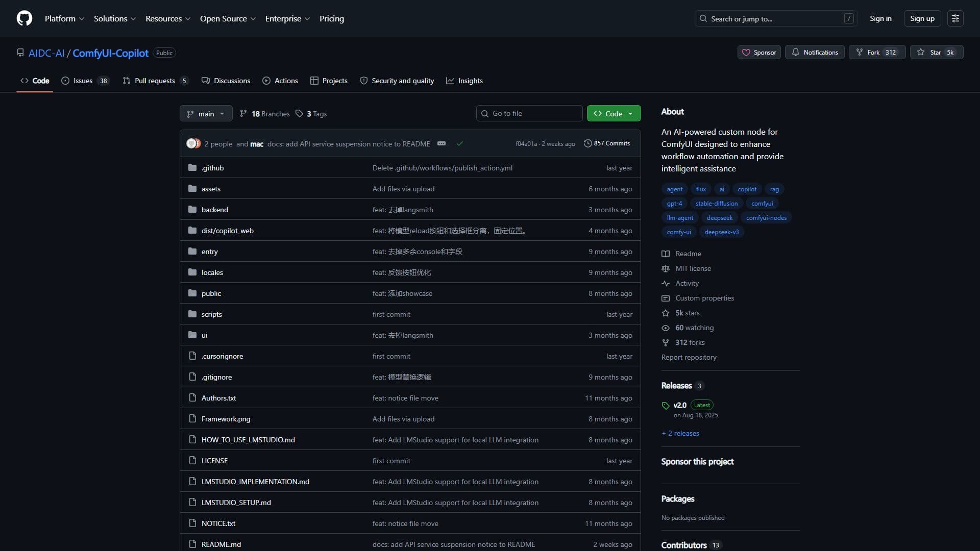Viewport: 980px width, 551px height.
Task: Star the repository
Action: tap(936, 52)
